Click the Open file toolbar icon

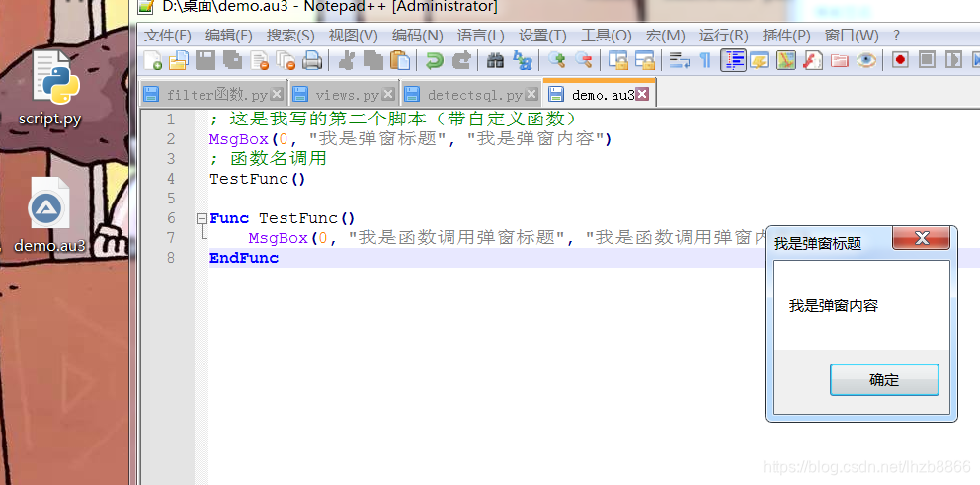click(179, 60)
